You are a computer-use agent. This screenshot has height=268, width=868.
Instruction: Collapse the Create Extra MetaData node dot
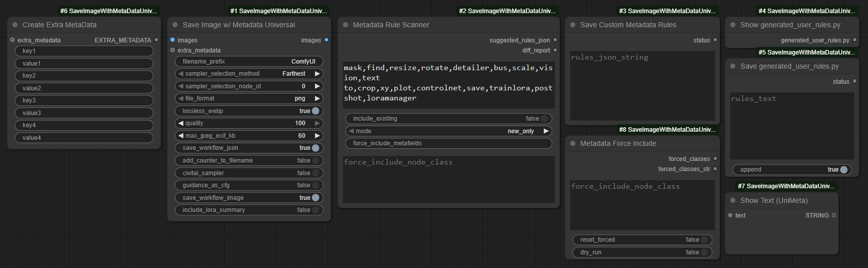coord(15,25)
